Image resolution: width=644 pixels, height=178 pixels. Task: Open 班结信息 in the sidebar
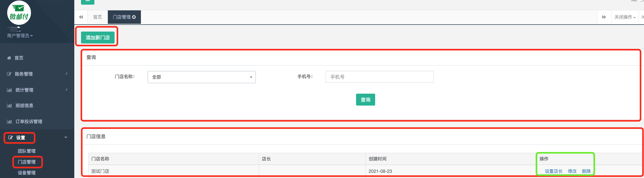tap(24, 106)
